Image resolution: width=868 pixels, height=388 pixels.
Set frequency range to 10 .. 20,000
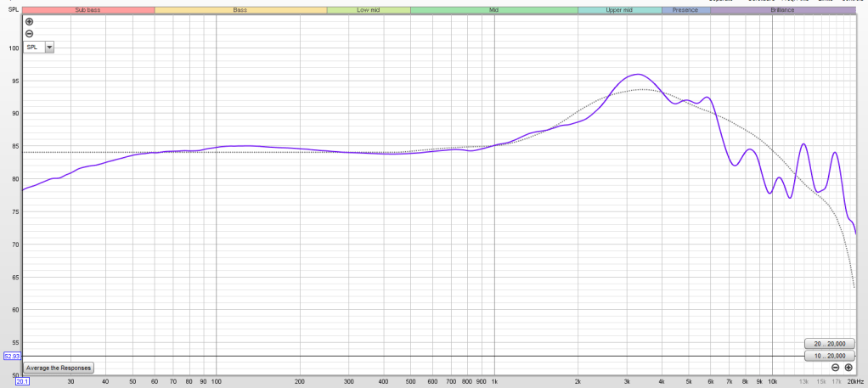829,356
